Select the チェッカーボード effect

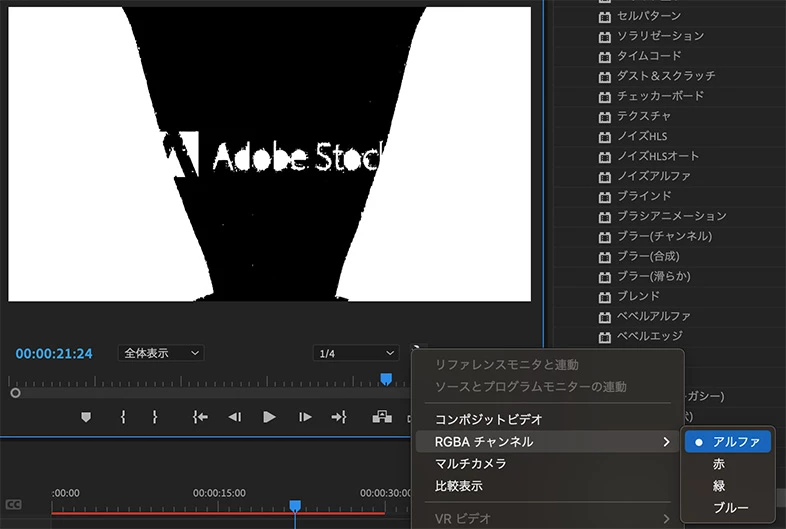(660, 96)
